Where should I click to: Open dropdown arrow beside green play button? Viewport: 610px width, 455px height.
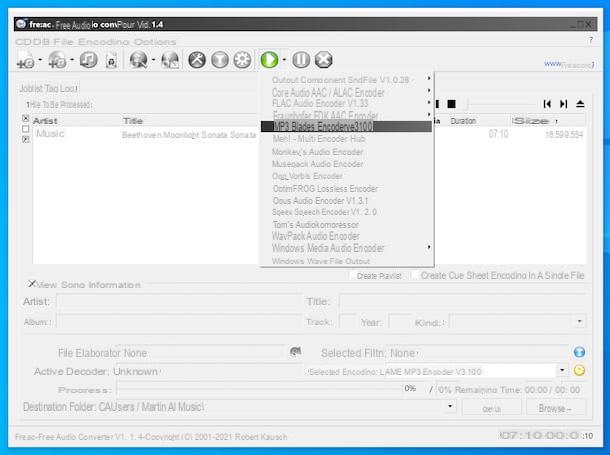[284, 60]
